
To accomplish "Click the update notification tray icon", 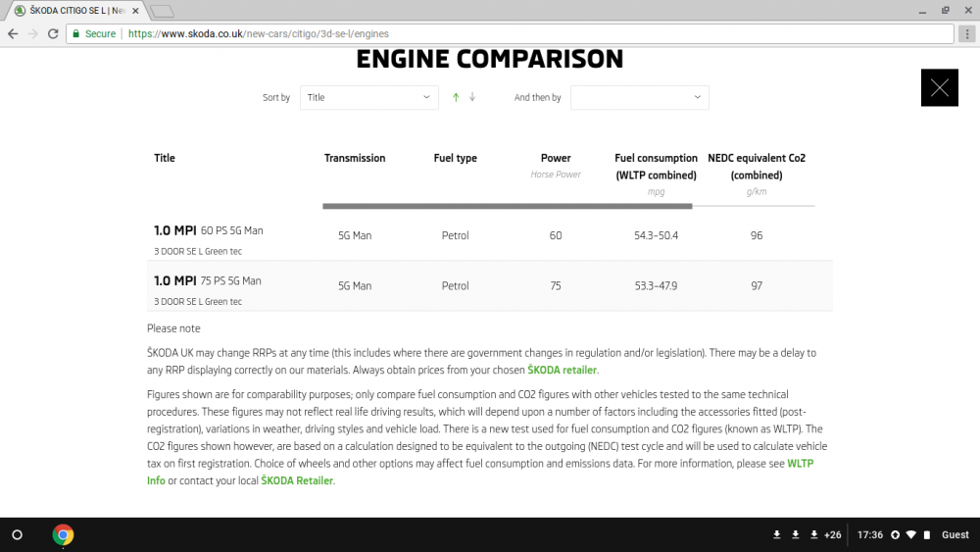I will 895,535.
